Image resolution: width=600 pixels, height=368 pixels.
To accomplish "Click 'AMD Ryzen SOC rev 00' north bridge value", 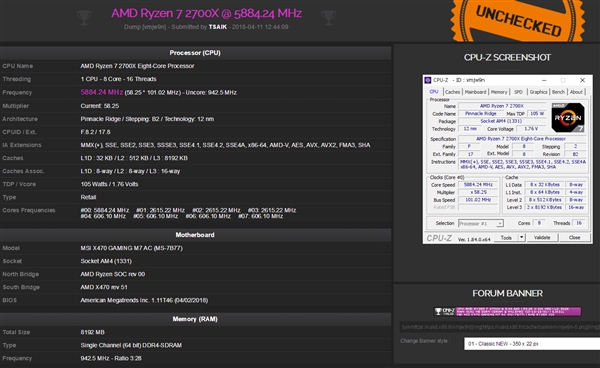I will tap(112, 274).
